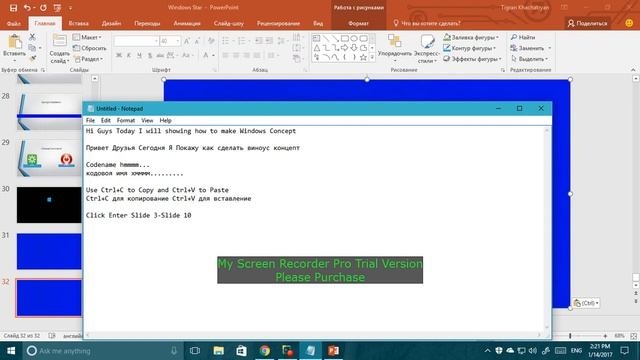Toggle italic formatting (К)

coord(129,56)
